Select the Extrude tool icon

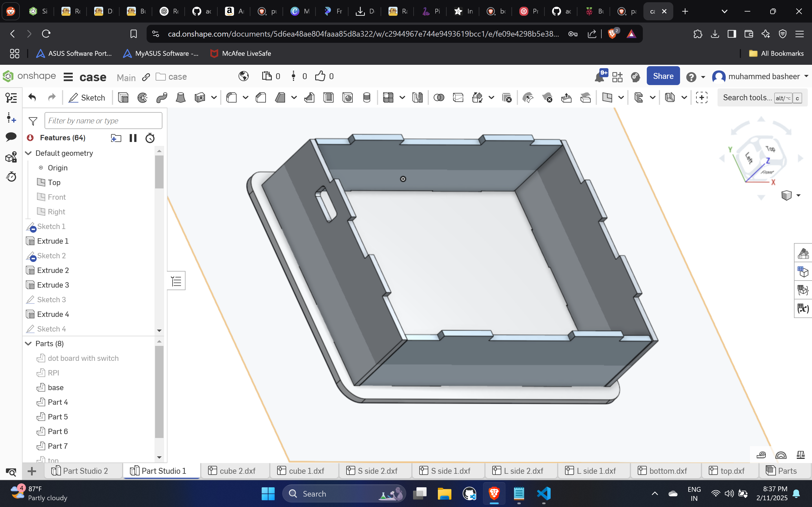pyautogui.click(x=123, y=97)
